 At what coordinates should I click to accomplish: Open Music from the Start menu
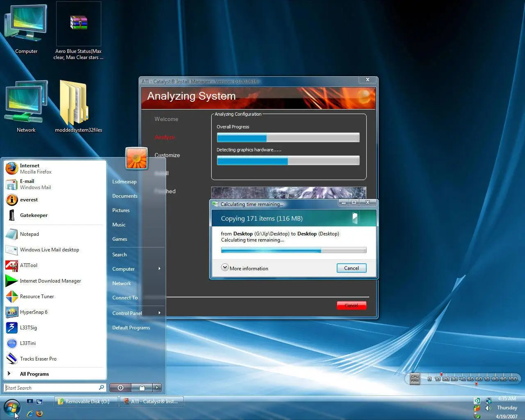137,225
